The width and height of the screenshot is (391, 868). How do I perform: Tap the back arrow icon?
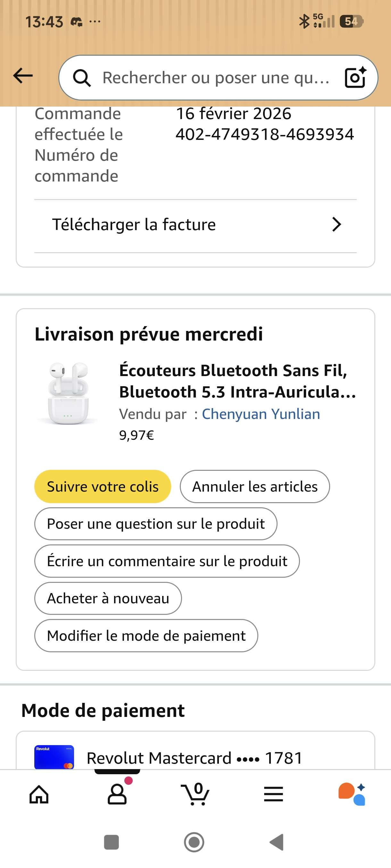(23, 76)
